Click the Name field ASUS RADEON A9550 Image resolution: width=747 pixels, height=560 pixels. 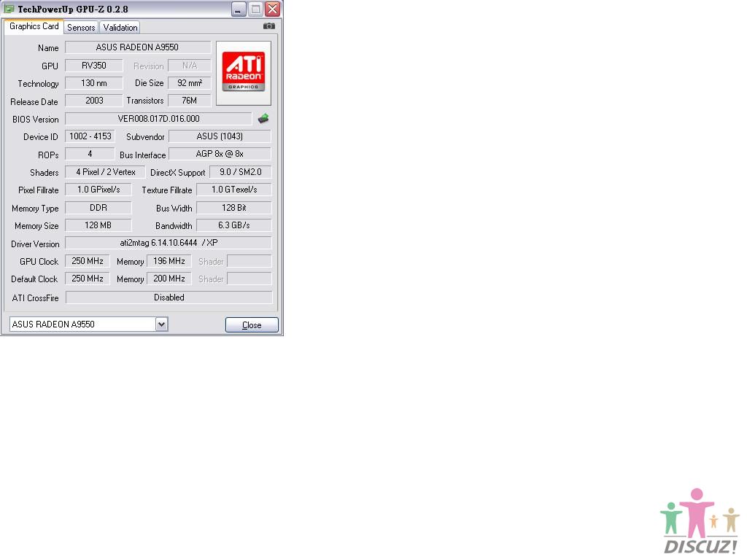[138, 47]
